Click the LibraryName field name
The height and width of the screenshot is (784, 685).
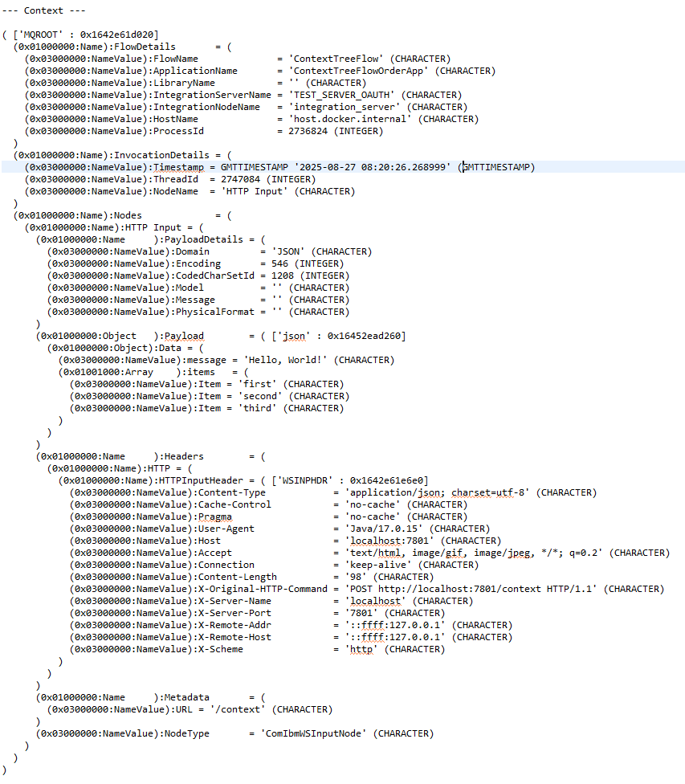pyautogui.click(x=184, y=83)
